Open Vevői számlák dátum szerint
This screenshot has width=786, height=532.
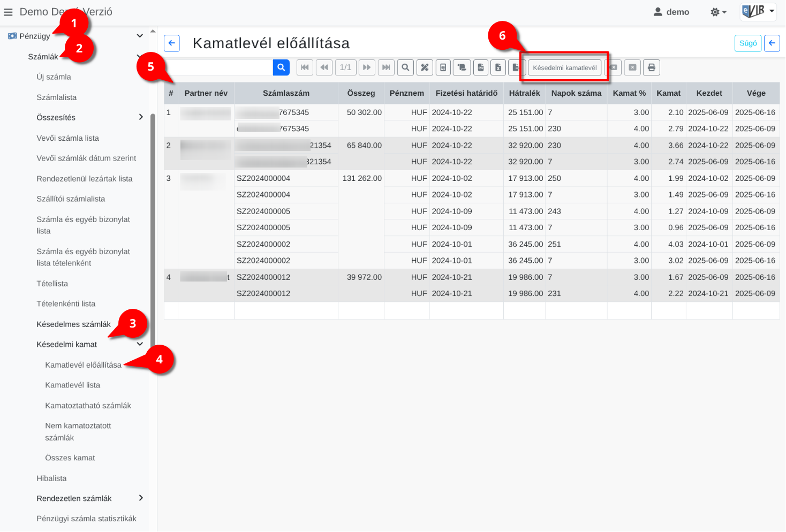click(x=86, y=158)
